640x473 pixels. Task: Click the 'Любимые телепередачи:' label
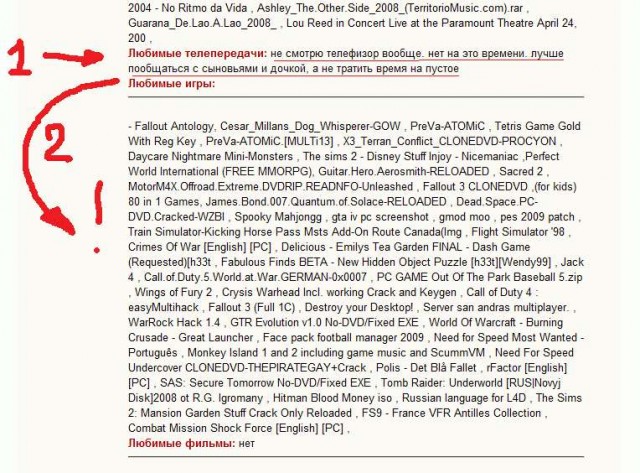pos(198,53)
